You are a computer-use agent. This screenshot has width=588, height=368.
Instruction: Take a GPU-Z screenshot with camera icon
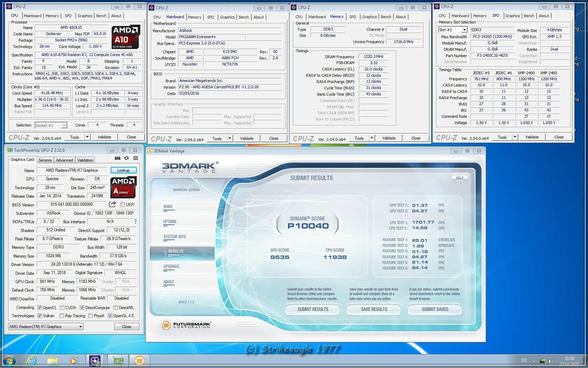pos(118,158)
